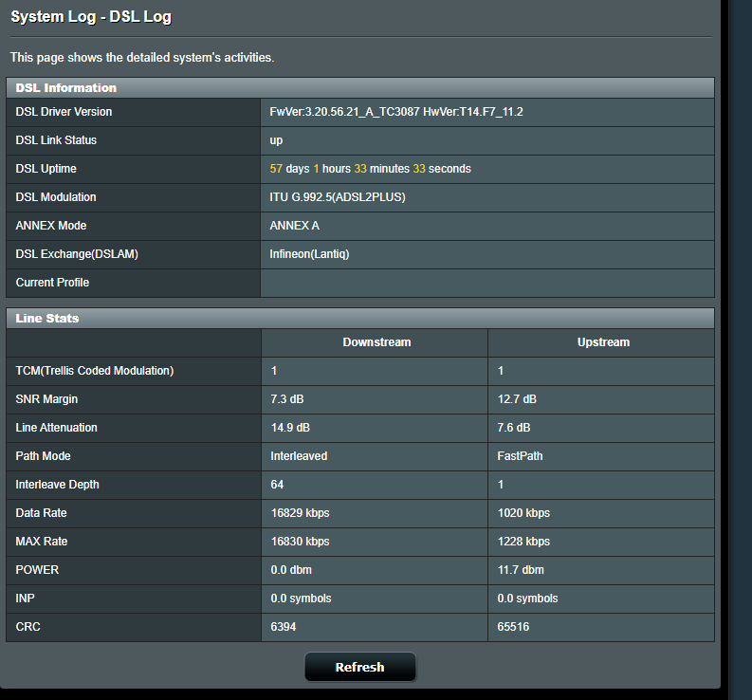Click the 'Downstream' column header

377,342
